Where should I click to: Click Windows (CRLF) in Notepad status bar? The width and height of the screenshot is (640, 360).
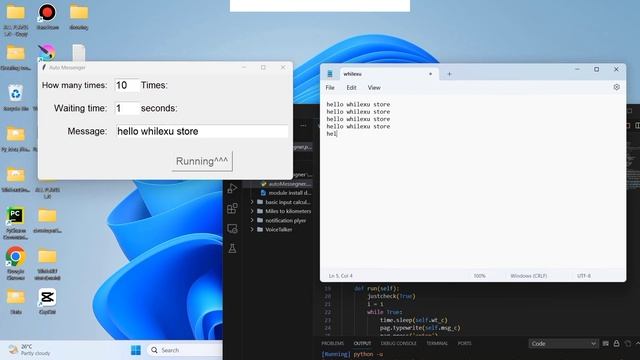(x=529, y=276)
